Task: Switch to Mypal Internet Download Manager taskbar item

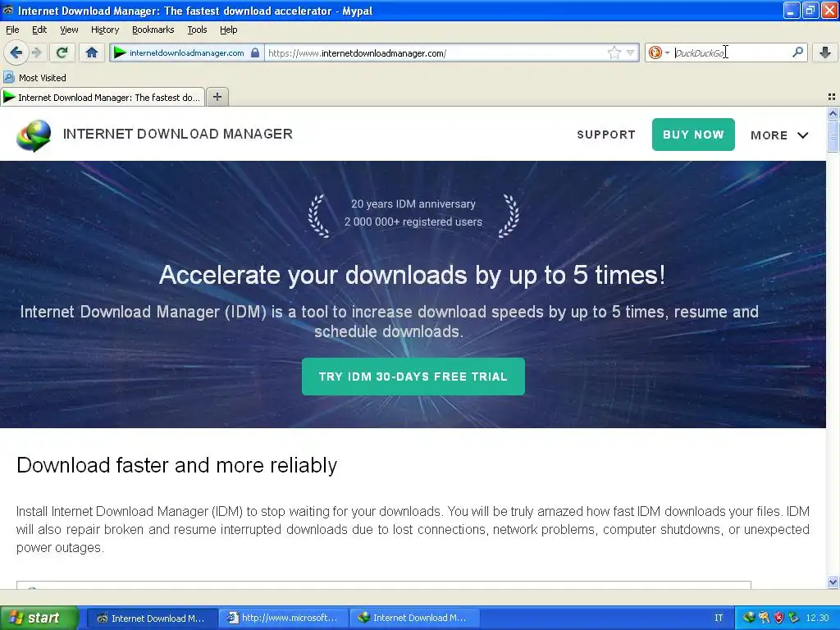Action: pos(152,619)
